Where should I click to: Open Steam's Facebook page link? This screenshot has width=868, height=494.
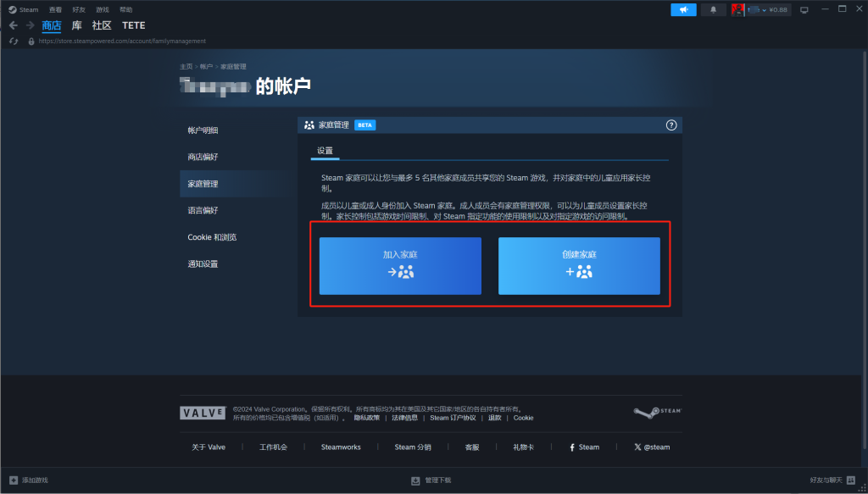click(585, 447)
